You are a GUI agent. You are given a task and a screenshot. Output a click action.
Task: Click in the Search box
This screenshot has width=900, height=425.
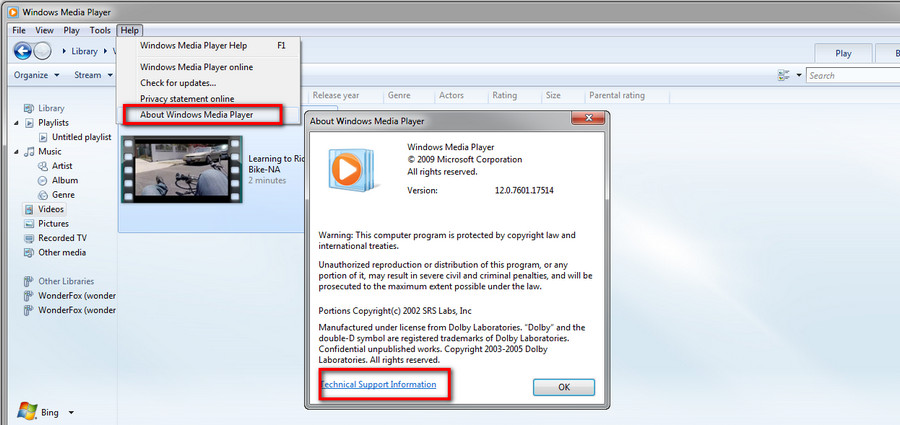[854, 75]
